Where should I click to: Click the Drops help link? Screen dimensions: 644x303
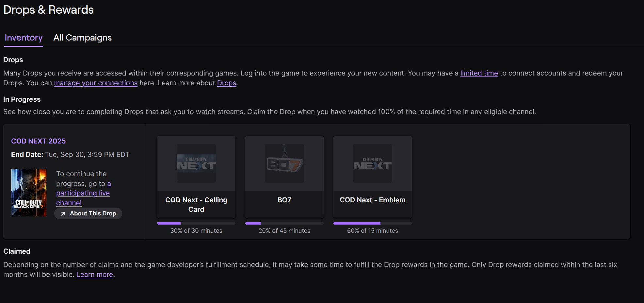226,83
